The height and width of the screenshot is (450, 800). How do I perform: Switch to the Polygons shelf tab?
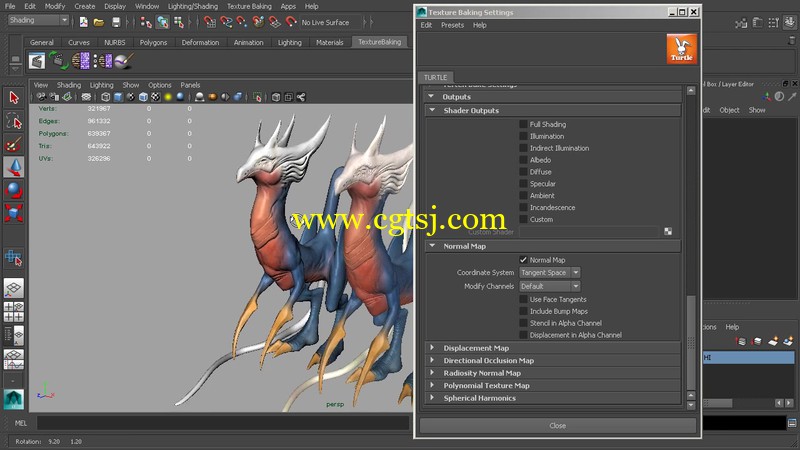(x=153, y=42)
